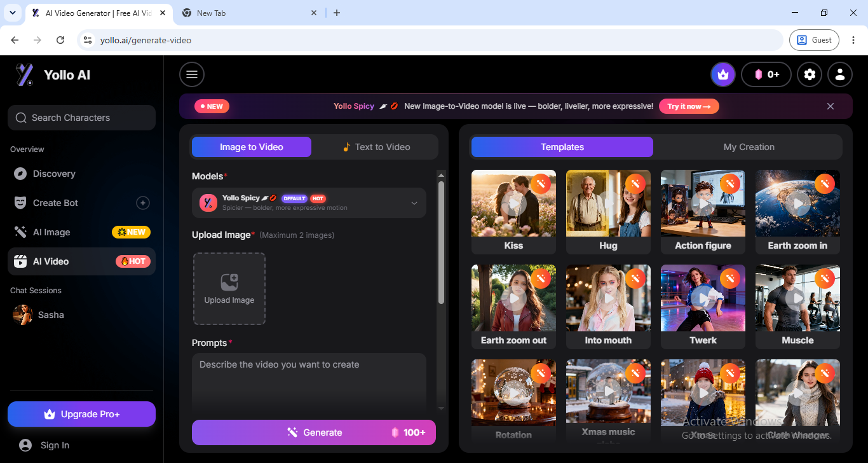The width and height of the screenshot is (868, 463).
Task: Play the Earth zoom in template
Action: click(x=797, y=204)
